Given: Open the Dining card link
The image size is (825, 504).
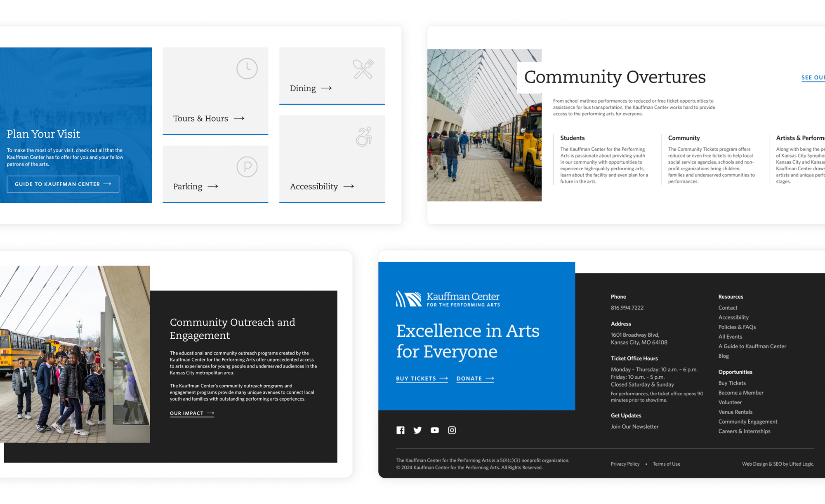Looking at the screenshot, I should point(332,76).
